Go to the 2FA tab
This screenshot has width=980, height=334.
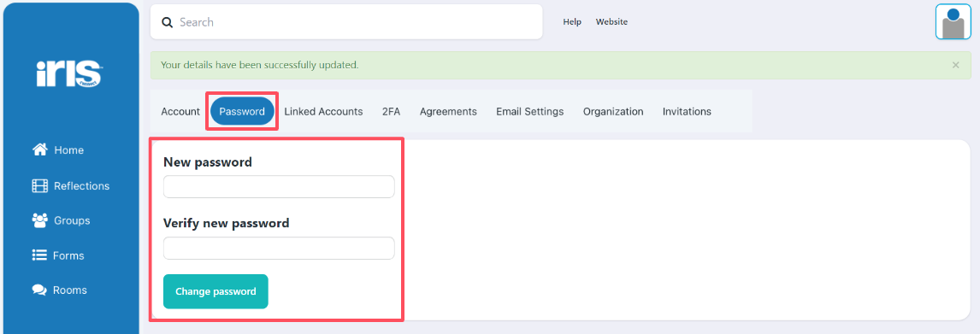tap(392, 111)
